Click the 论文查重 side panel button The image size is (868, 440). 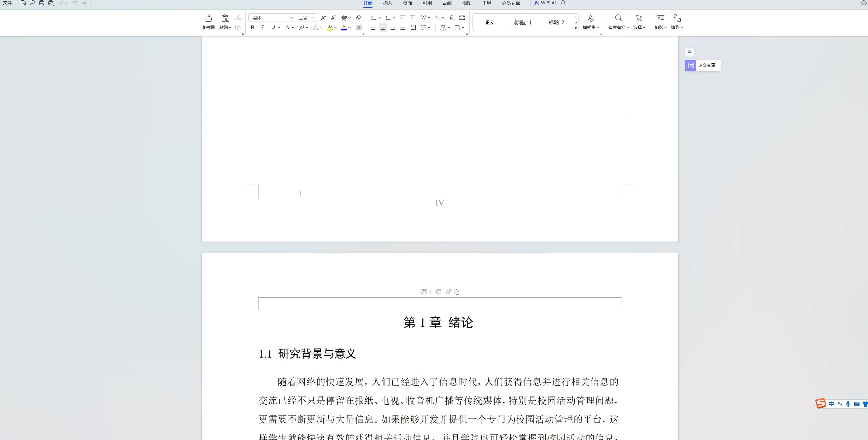(703, 65)
